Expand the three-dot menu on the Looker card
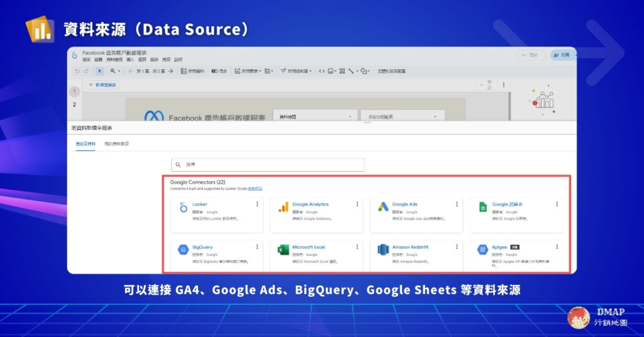This screenshot has width=644, height=337. (257, 204)
